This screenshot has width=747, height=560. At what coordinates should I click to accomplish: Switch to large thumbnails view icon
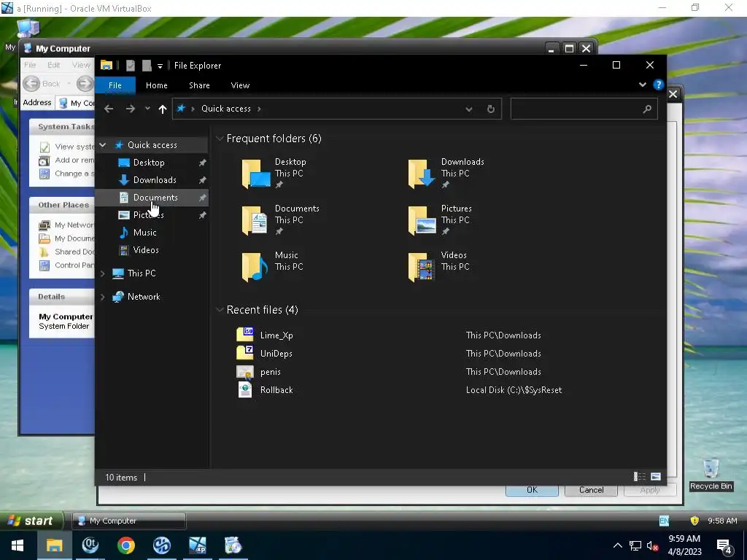(656, 477)
